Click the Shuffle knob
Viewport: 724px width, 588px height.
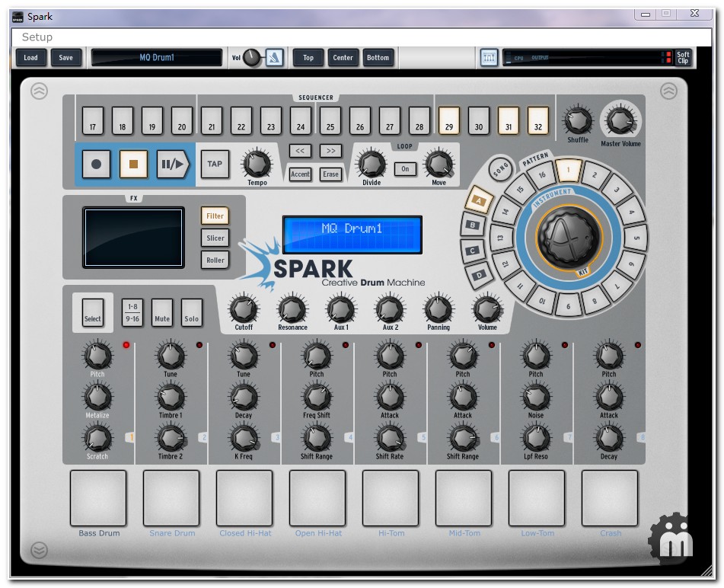(578, 120)
